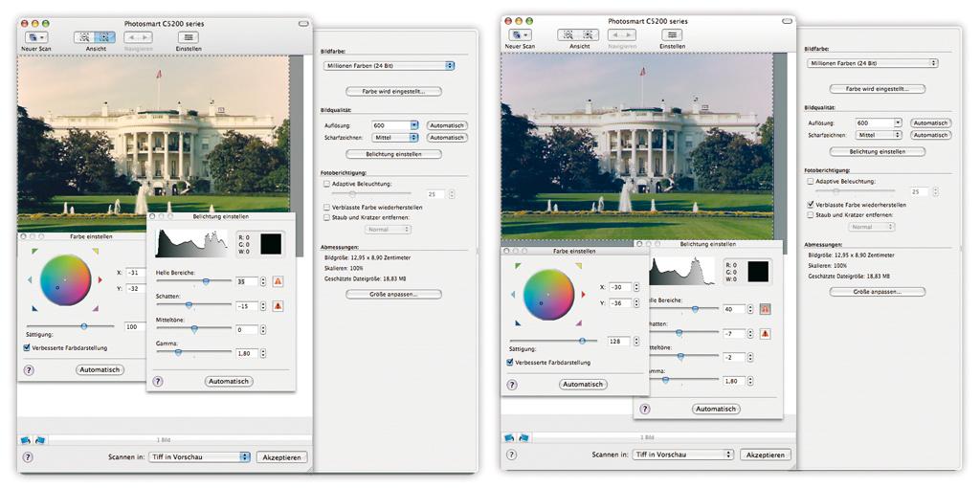This screenshot has height=488, width=980.
Task: Check Verblasste Farbe wiederherstellen in the left window
Action: [327, 207]
